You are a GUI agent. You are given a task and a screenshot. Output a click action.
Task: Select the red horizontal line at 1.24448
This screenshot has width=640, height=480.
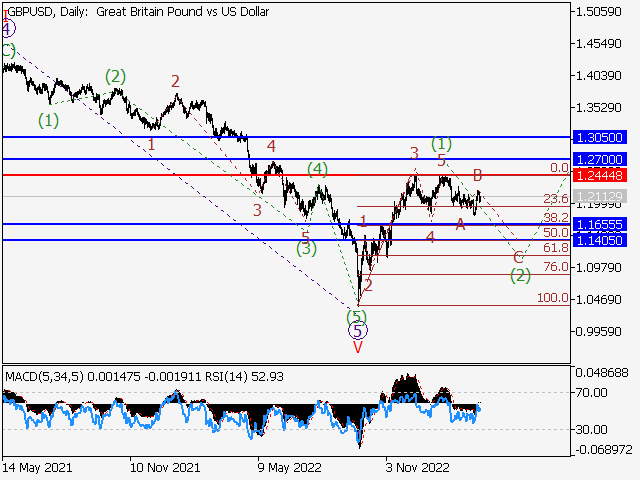pos(286,175)
